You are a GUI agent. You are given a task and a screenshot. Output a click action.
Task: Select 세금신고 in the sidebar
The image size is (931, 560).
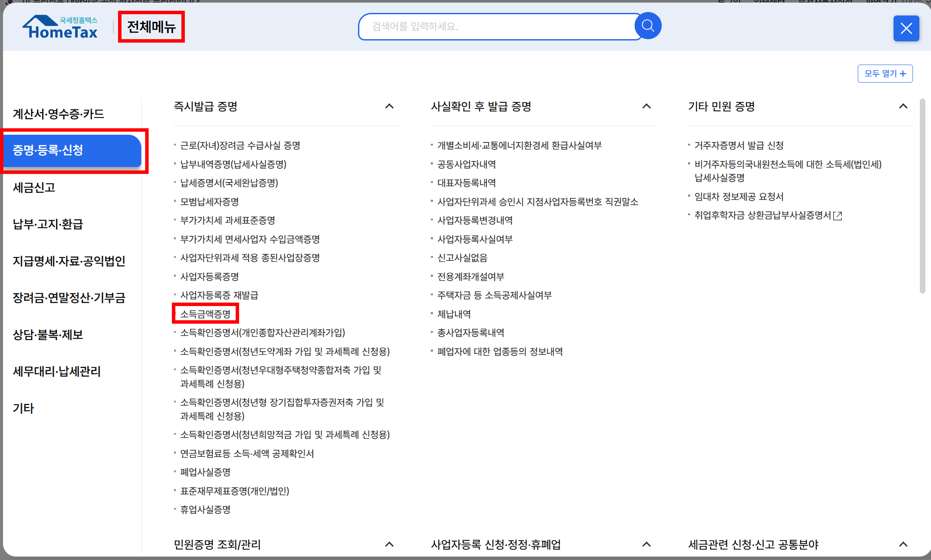point(34,188)
